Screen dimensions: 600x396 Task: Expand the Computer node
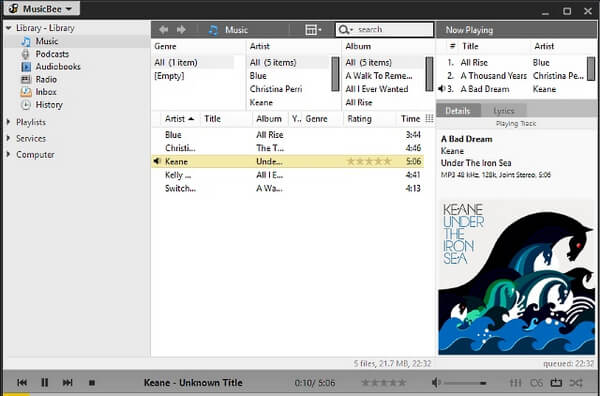click(x=8, y=155)
